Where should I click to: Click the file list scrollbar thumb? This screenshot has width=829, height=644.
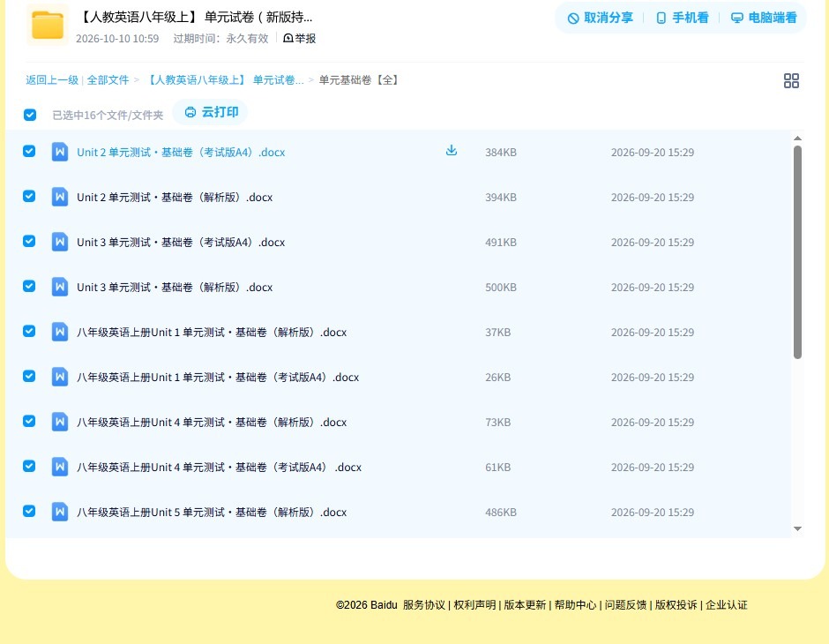(x=798, y=252)
